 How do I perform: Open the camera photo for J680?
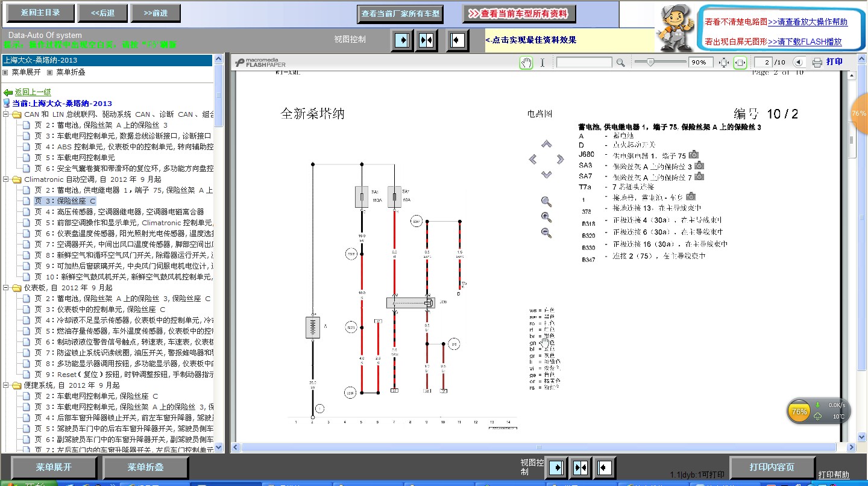[694, 155]
